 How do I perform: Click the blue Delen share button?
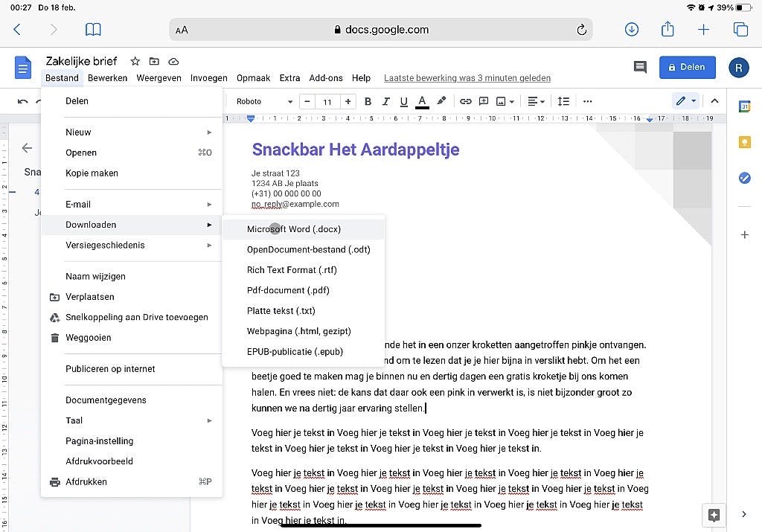click(687, 67)
